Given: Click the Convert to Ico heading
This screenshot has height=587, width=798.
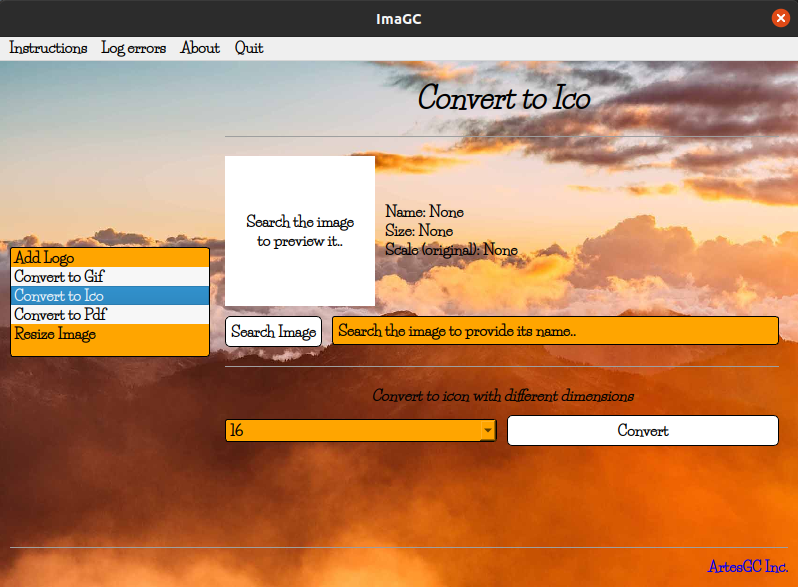Looking at the screenshot, I should 504,97.
